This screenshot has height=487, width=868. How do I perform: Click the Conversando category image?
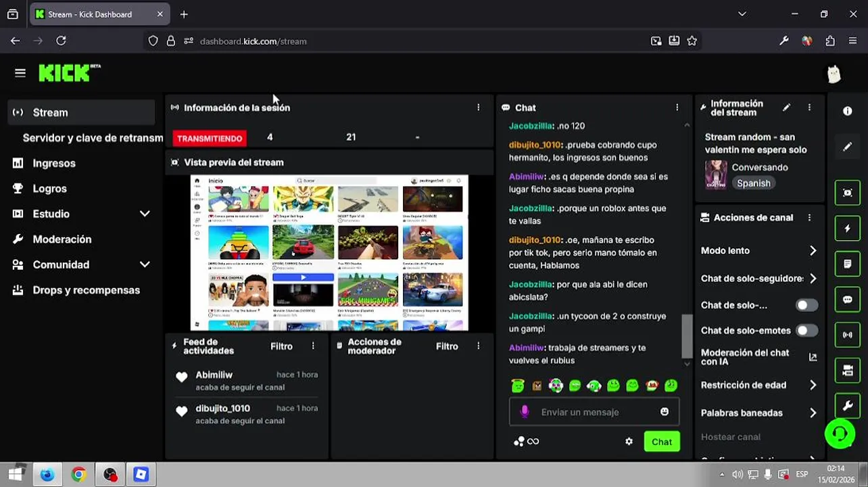(716, 175)
